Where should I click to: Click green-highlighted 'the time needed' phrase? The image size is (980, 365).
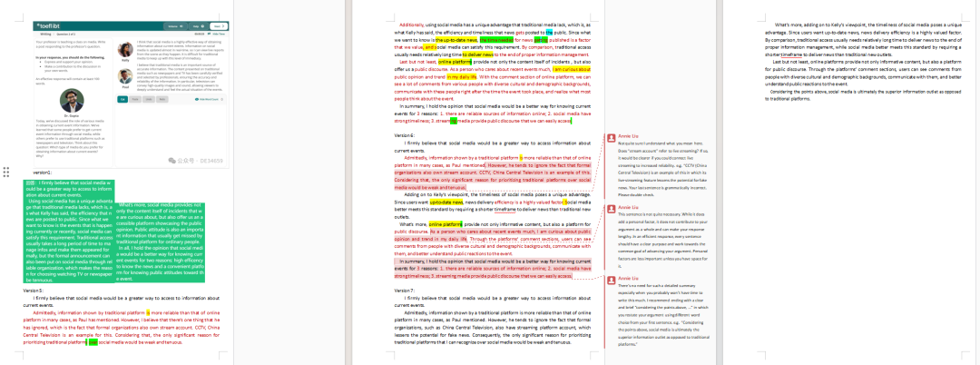(x=496, y=39)
